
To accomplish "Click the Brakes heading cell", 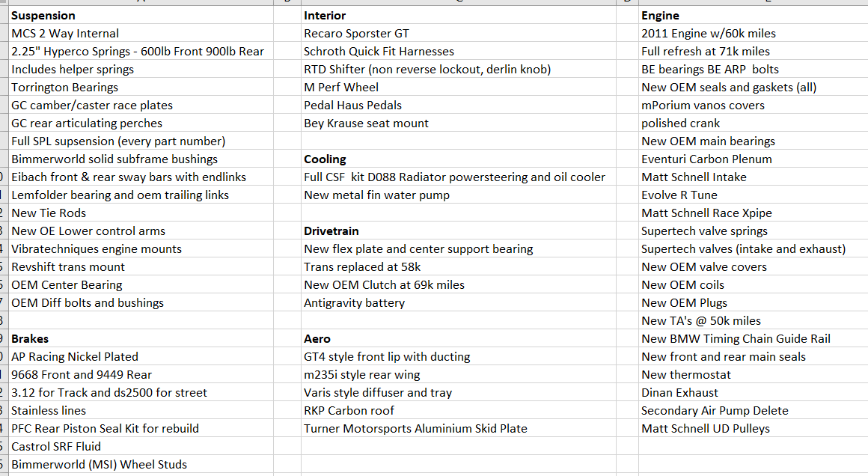I will 141,339.
